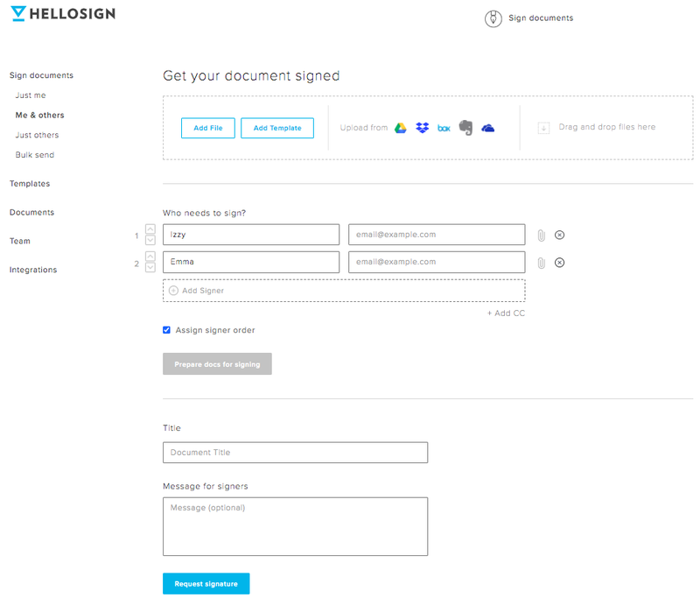Viewport: 700px width, 598px height.
Task: Move Izzy down in signer order
Action: coord(150,240)
